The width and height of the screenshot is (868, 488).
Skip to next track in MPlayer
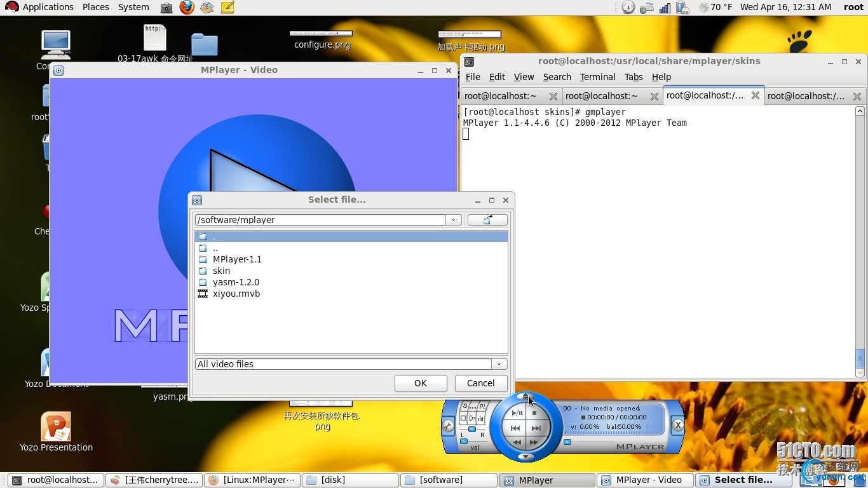click(536, 428)
